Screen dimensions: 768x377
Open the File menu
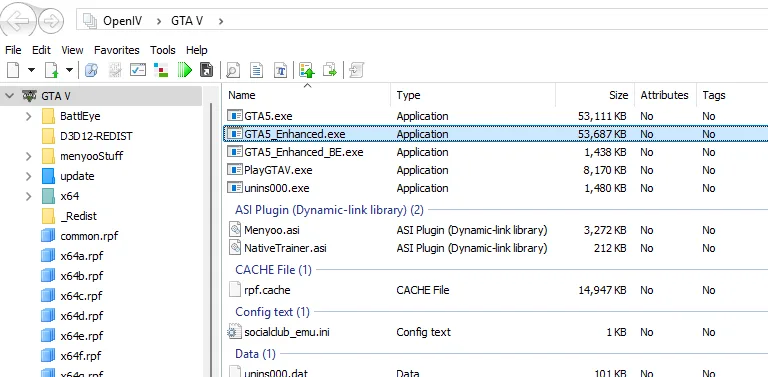[x=13, y=50]
